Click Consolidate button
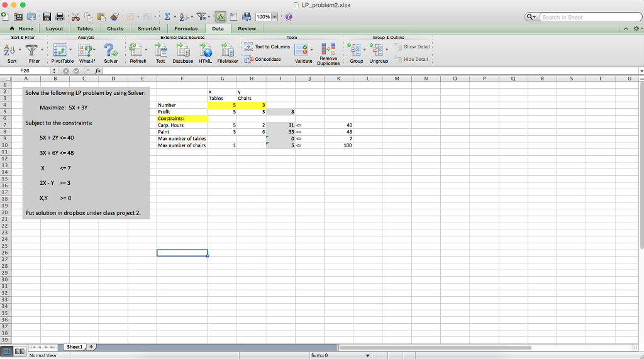The image size is (644, 359). point(262,59)
